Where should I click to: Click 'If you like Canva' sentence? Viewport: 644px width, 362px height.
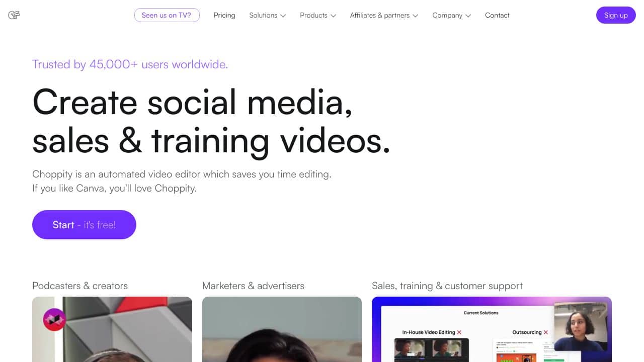[114, 189]
